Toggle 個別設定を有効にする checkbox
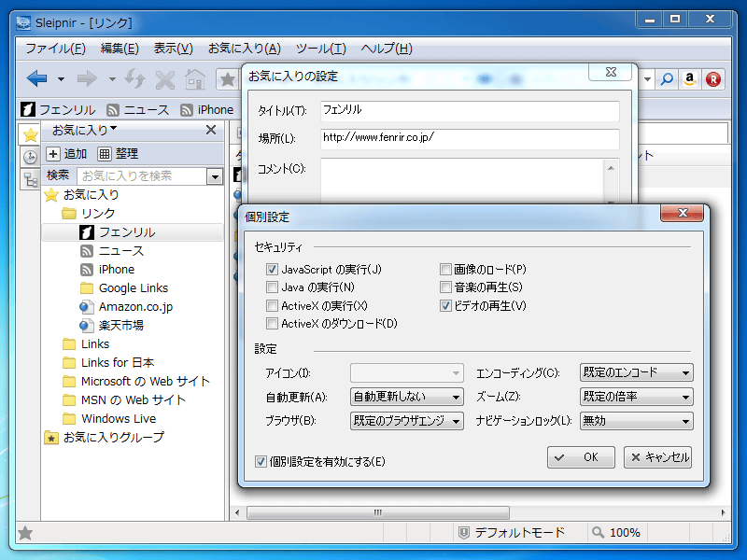Viewport: 747px width, 560px height. (261, 461)
